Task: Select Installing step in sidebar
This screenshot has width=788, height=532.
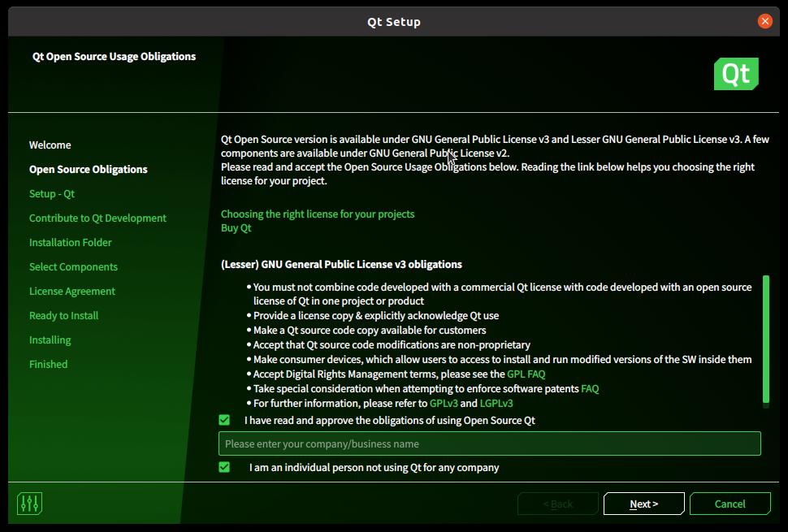Action: point(50,340)
